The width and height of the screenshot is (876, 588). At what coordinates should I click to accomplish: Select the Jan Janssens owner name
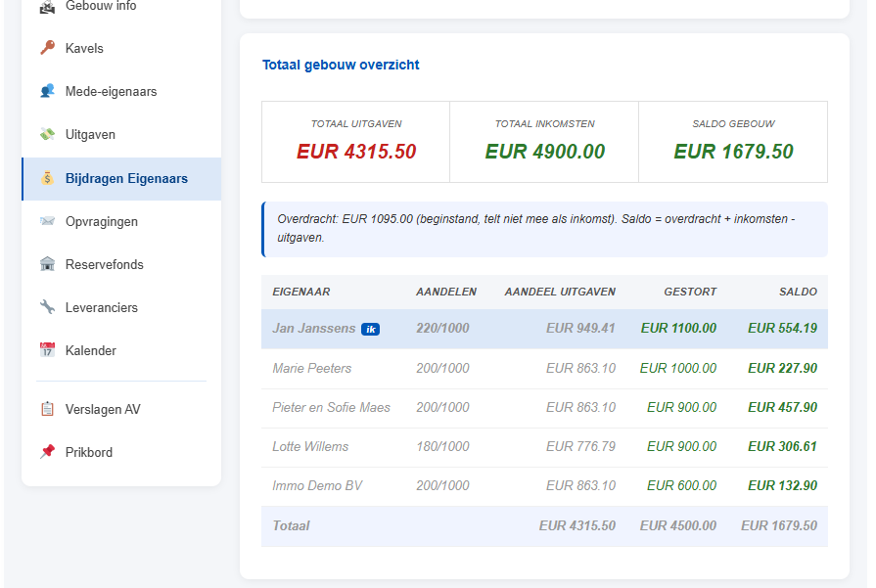tap(314, 329)
